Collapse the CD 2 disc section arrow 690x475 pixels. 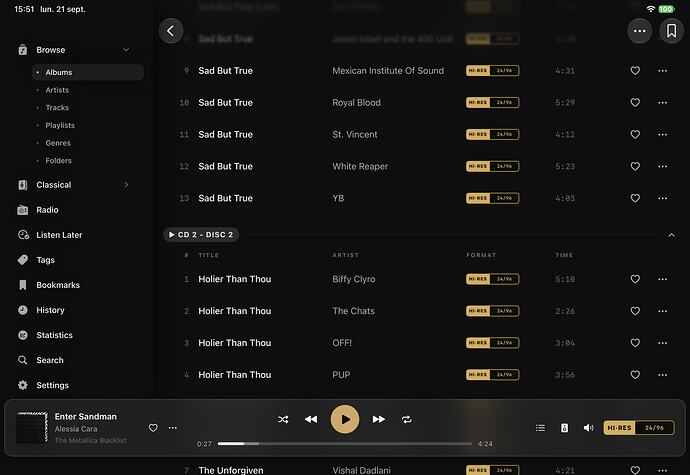pyautogui.click(x=671, y=235)
